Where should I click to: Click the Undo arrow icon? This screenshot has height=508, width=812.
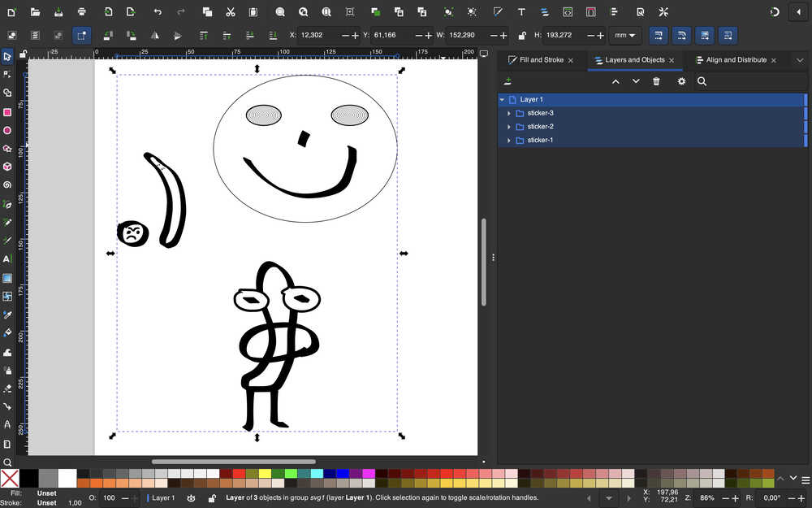click(158, 12)
